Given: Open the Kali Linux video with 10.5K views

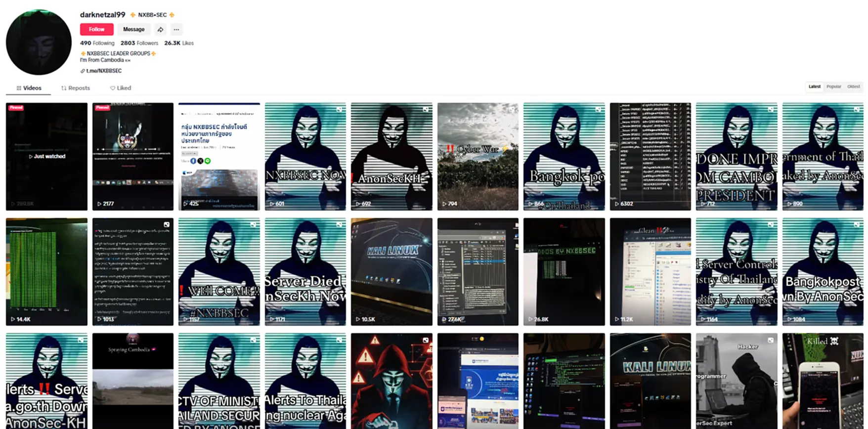Looking at the screenshot, I should (391, 272).
